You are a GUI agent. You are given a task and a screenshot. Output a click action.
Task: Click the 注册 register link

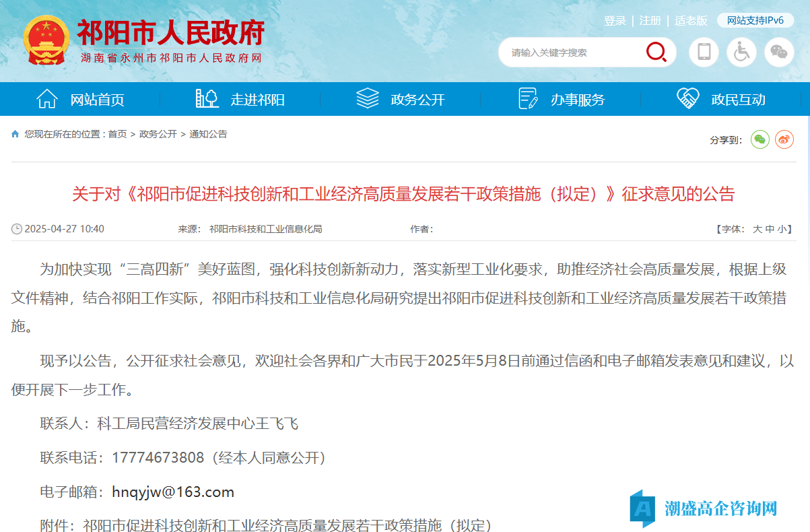[x=650, y=21]
